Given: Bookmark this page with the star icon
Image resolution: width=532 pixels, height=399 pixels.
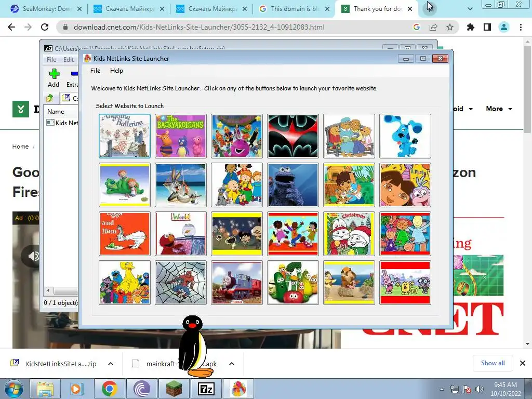Looking at the screenshot, I should [x=450, y=27].
